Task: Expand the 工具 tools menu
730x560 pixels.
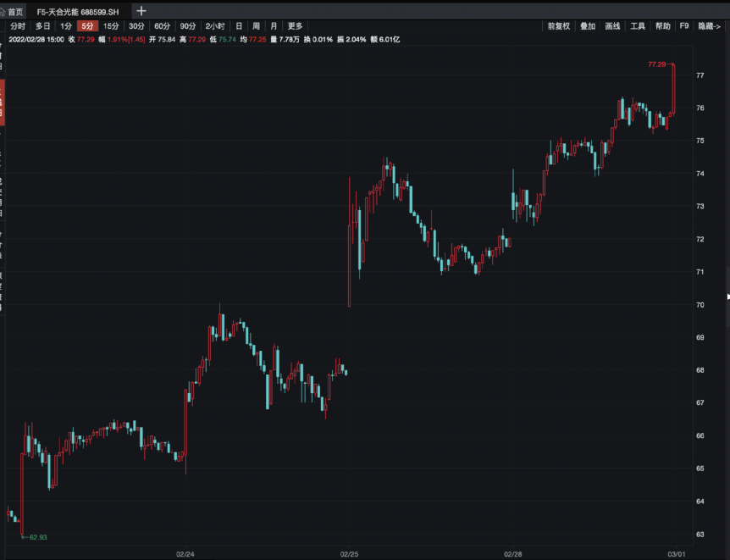Action: (638, 26)
